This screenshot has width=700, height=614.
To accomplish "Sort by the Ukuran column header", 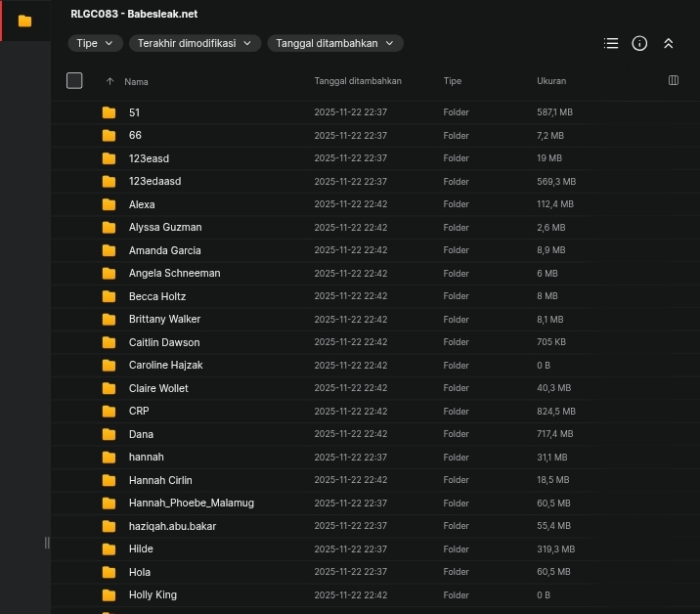I will (551, 81).
